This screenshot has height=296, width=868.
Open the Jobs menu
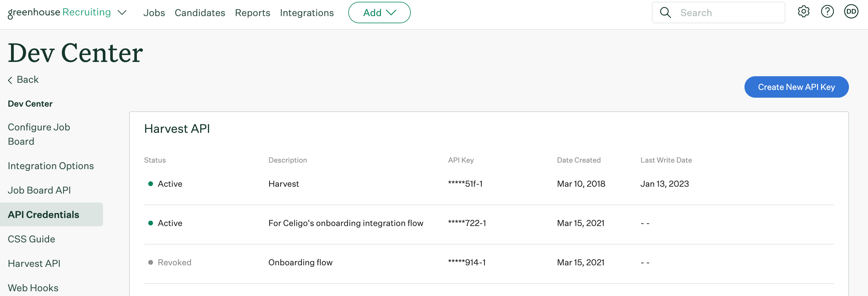point(154,13)
